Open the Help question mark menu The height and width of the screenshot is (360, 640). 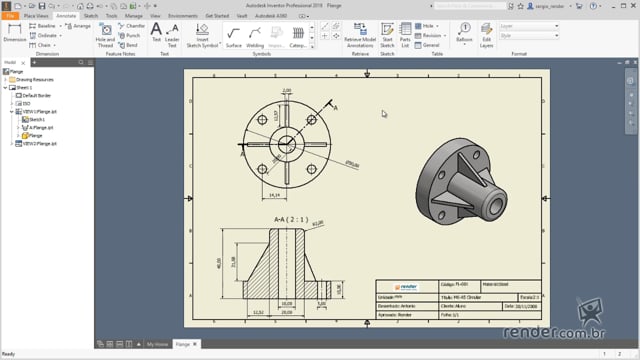tap(593, 6)
